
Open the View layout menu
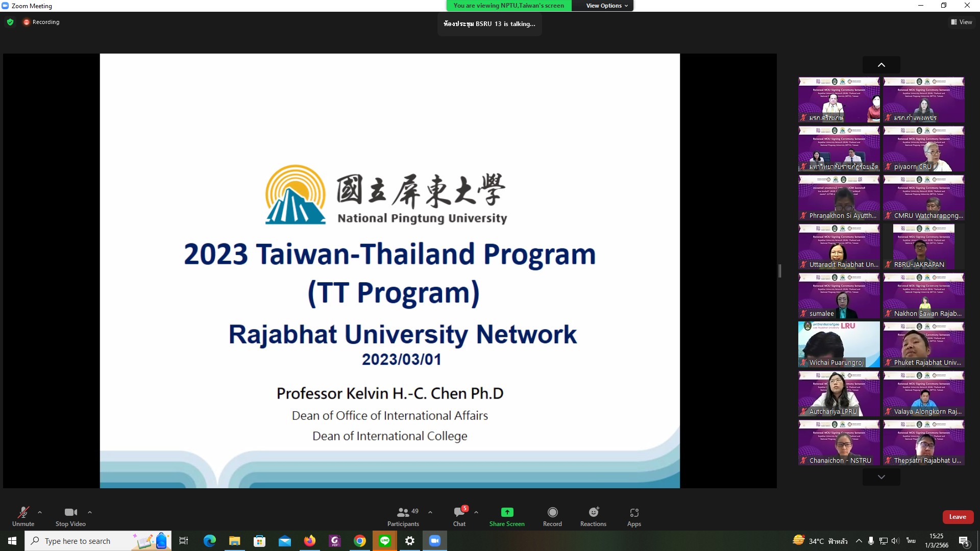tap(962, 22)
